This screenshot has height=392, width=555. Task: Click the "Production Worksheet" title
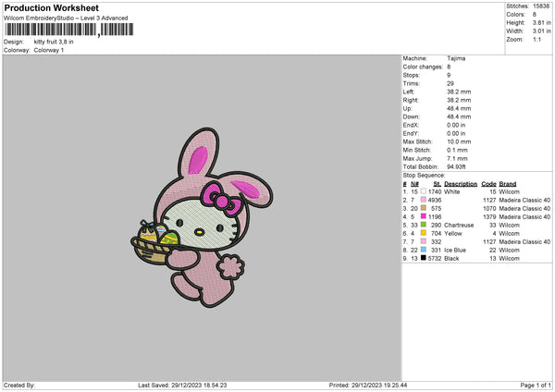point(51,7)
